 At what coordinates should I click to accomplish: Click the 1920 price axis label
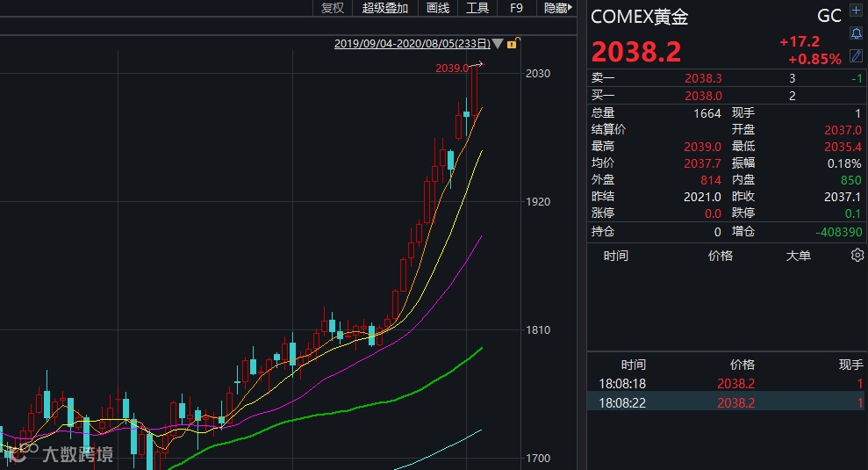pos(538,202)
